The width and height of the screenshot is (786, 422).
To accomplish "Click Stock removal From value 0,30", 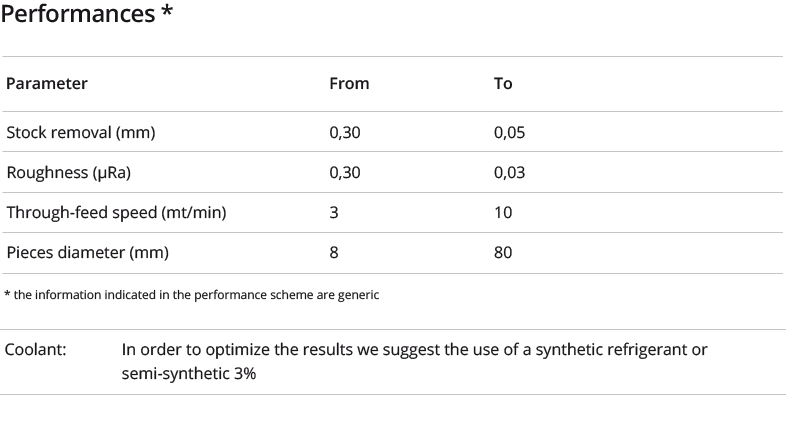I will 345,132.
